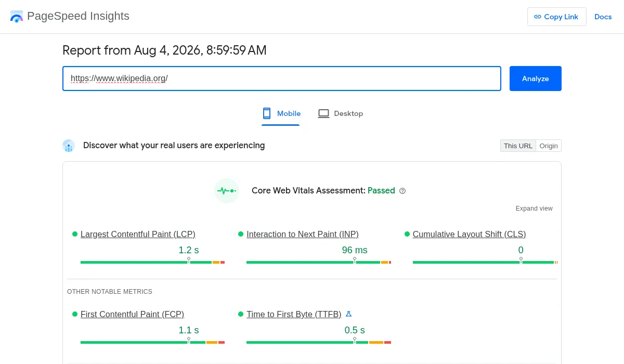Open the Docs link
This screenshot has height=364, width=624.
coord(603,17)
